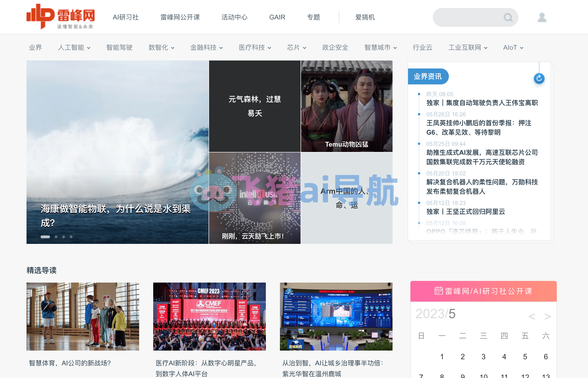This screenshot has height=378, width=588.
Task: Open the 智慧体育 article thumbnail
Action: pos(83,316)
